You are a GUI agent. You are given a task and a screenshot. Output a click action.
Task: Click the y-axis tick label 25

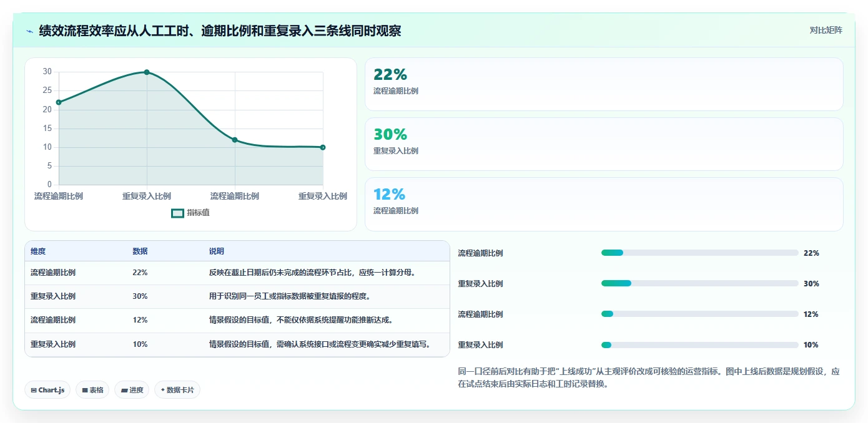pyautogui.click(x=47, y=91)
